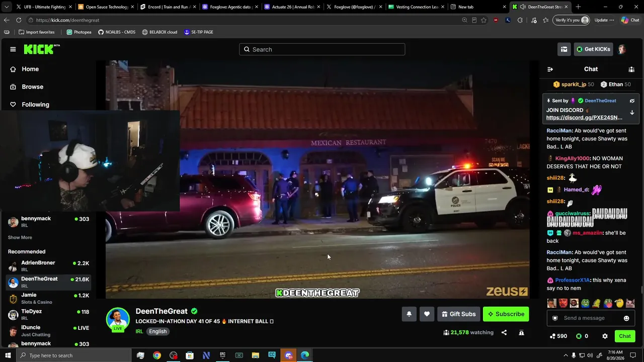Image resolution: width=644 pixels, height=362 pixels.
Task: Subscribe to DeenTheGreat
Action: (506, 314)
